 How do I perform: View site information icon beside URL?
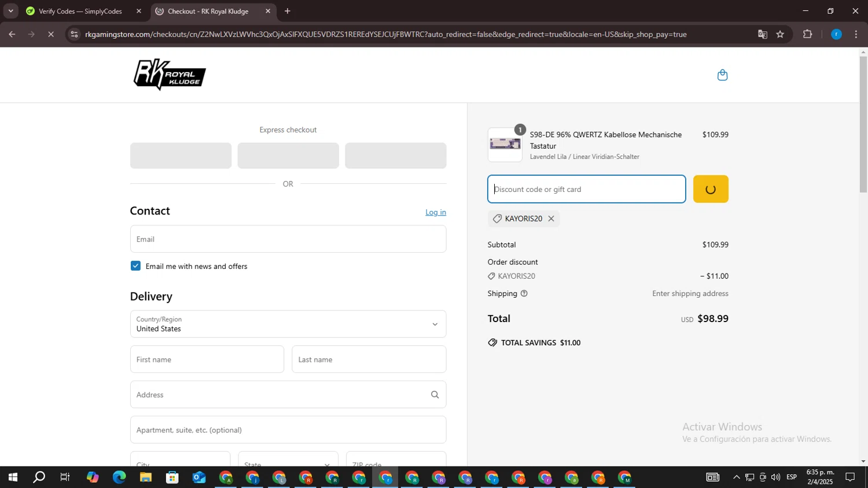(73, 34)
